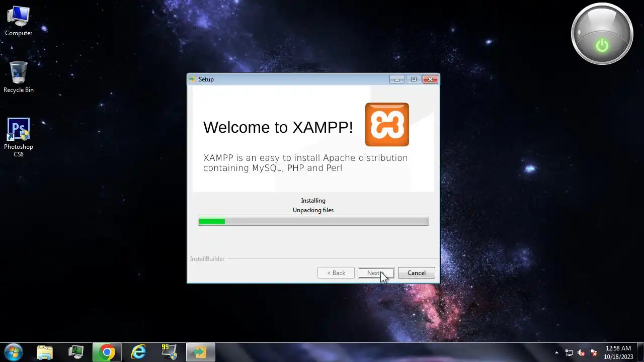Click the XAMPP description paragraph
The width and height of the screenshot is (644, 362).
(305, 163)
